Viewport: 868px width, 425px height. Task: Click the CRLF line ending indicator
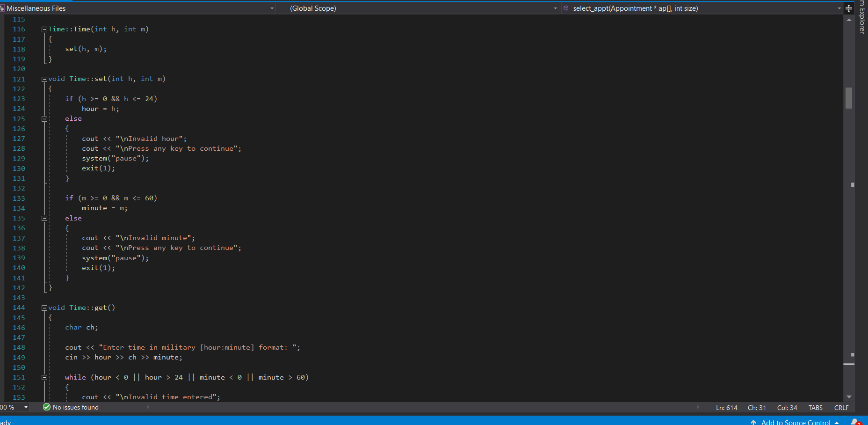click(x=841, y=408)
